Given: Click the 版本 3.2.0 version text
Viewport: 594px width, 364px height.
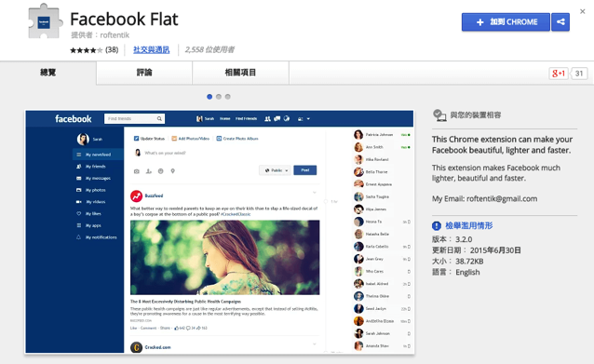Looking at the screenshot, I should (x=452, y=239).
